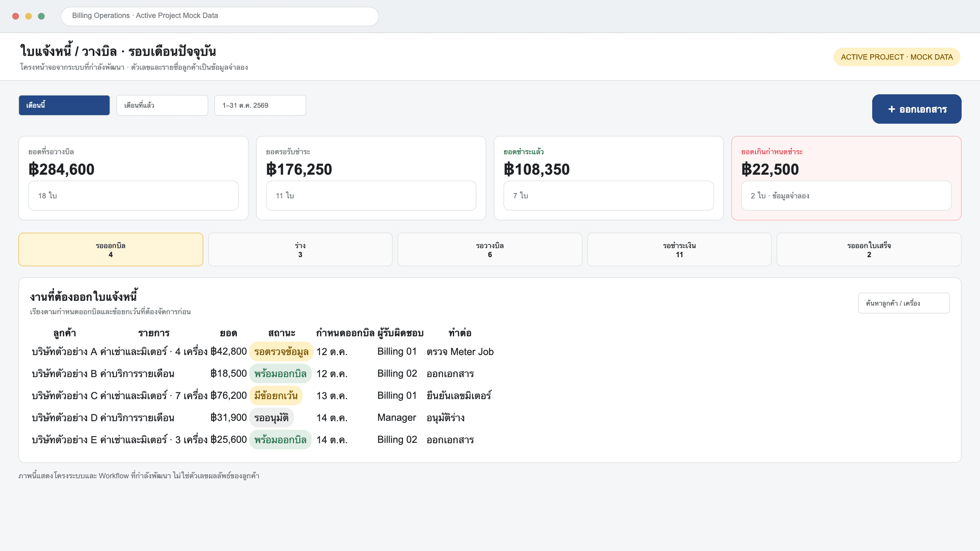
Task: Open the 2 ใบ · ข้อมูลจำลอง overdue box
Action: pyautogui.click(x=846, y=196)
